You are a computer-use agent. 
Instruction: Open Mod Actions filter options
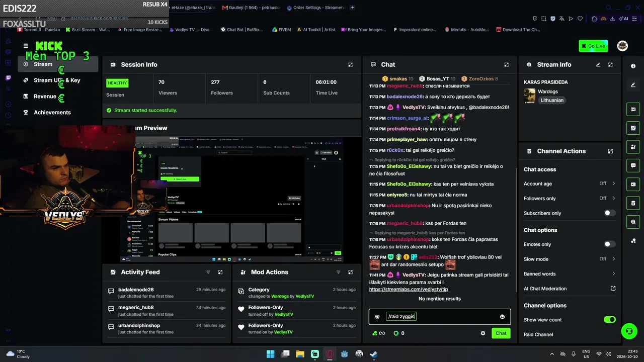point(338,272)
